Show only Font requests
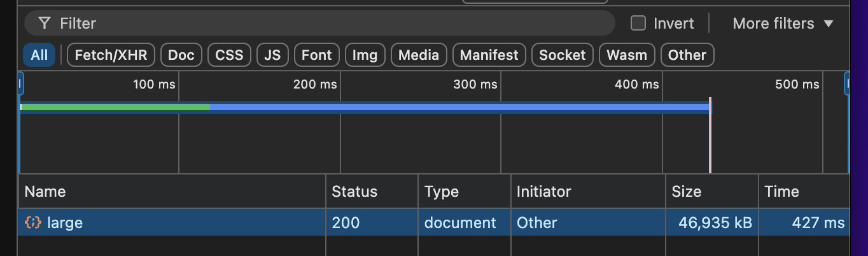868x256 pixels. coord(316,55)
